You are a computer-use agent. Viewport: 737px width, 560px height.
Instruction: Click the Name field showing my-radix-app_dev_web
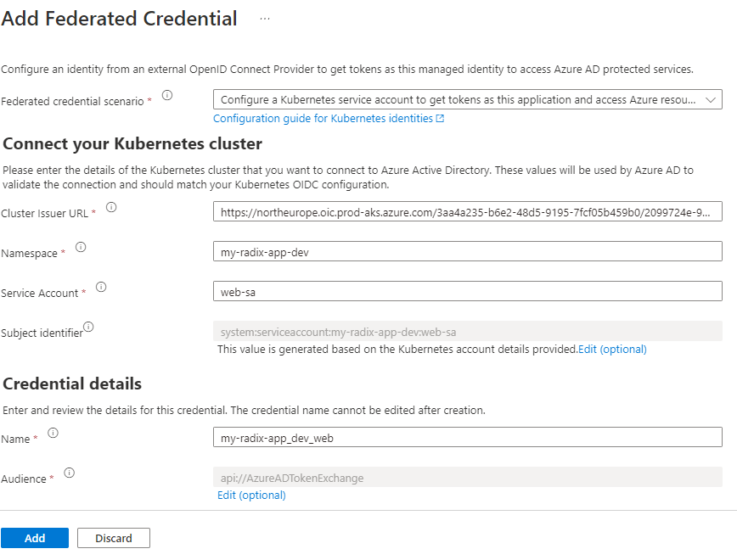[467, 436]
